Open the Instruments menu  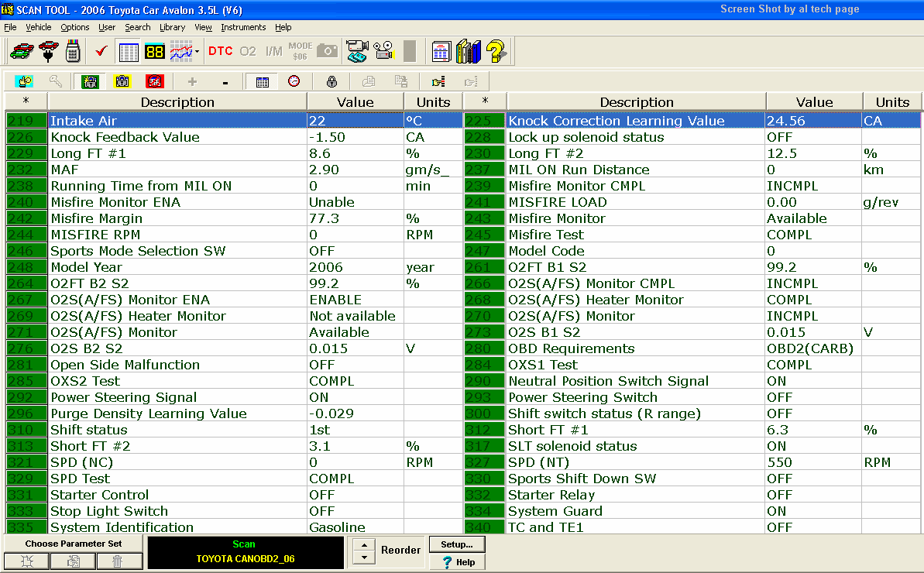pyautogui.click(x=243, y=27)
